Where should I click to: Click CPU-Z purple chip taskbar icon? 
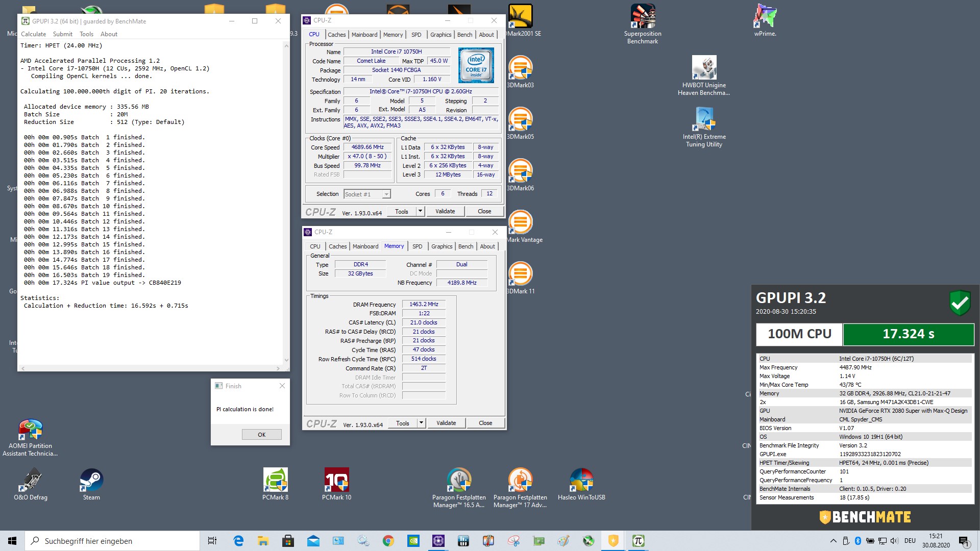(x=438, y=541)
